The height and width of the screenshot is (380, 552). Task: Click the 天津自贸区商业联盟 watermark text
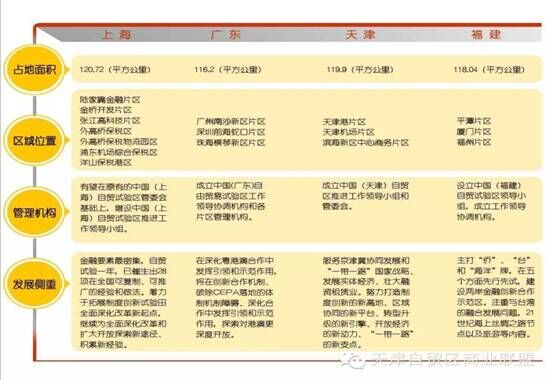(452, 360)
